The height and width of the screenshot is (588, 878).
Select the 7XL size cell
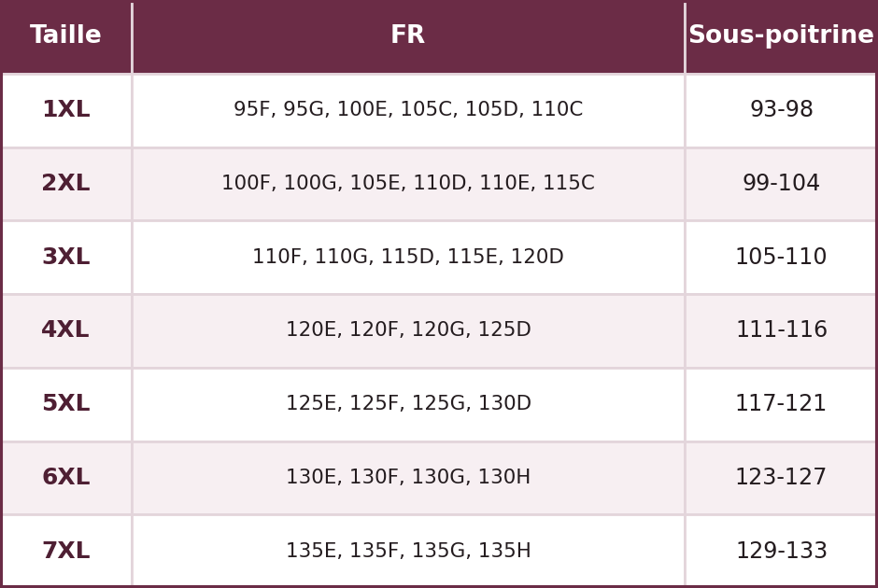click(66, 551)
